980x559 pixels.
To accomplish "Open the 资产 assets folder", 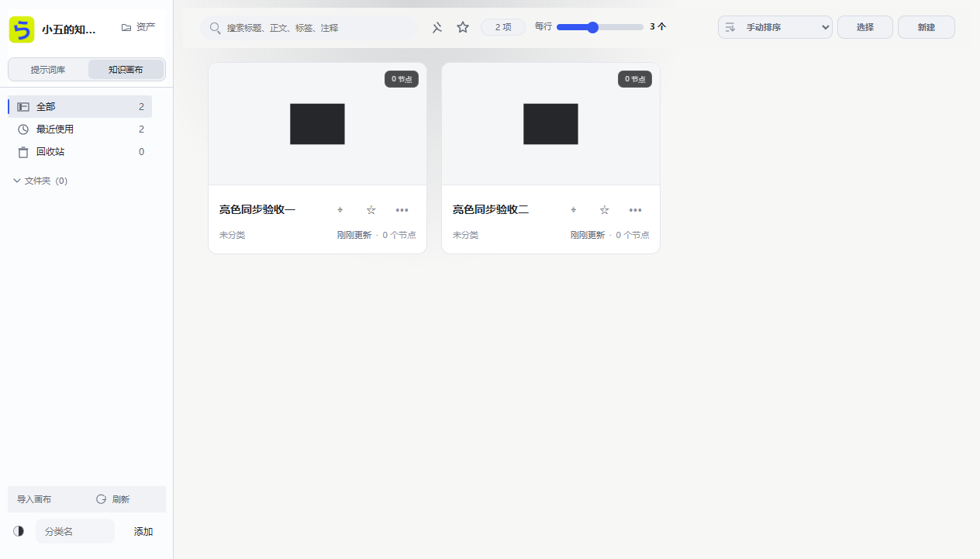I will tap(138, 27).
